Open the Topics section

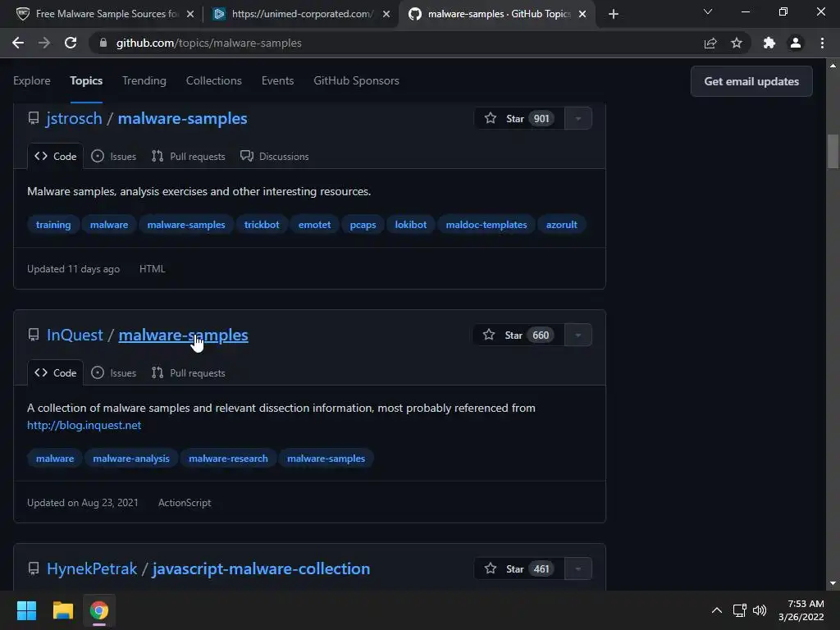(86, 81)
